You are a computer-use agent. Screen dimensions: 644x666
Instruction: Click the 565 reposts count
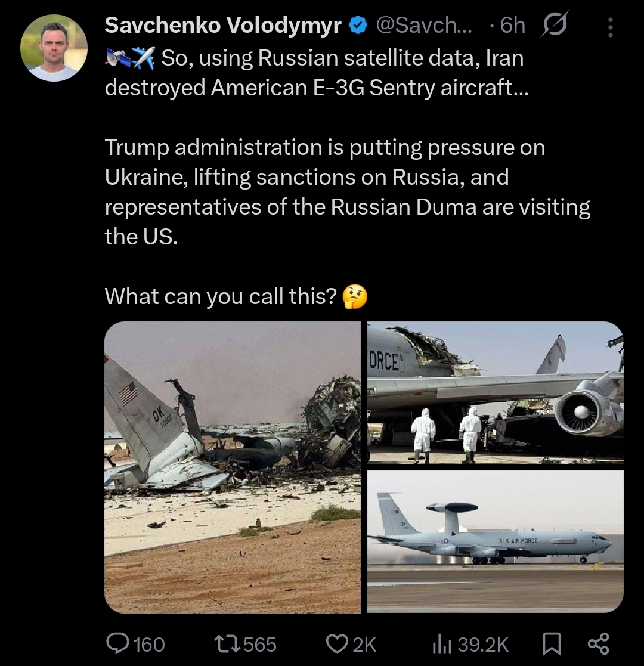(259, 644)
